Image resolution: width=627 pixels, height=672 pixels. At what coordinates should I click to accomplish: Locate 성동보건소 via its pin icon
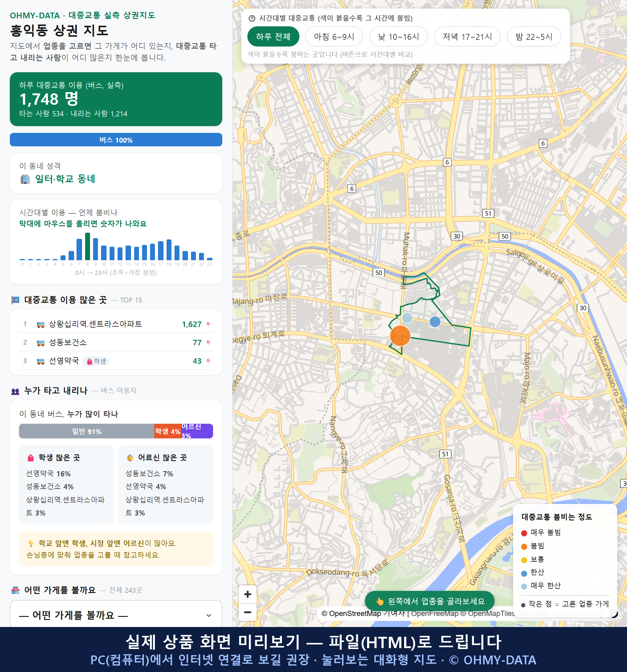(x=208, y=343)
